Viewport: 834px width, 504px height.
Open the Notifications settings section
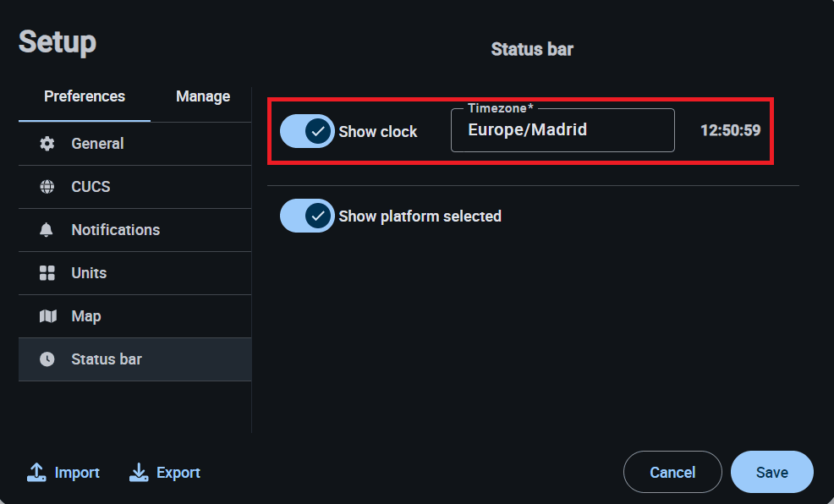click(116, 230)
